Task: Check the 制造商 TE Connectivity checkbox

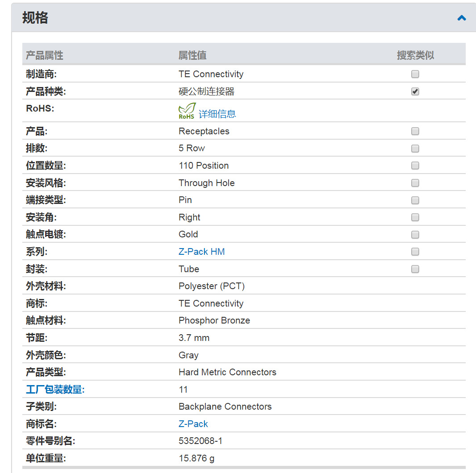Action: click(415, 74)
